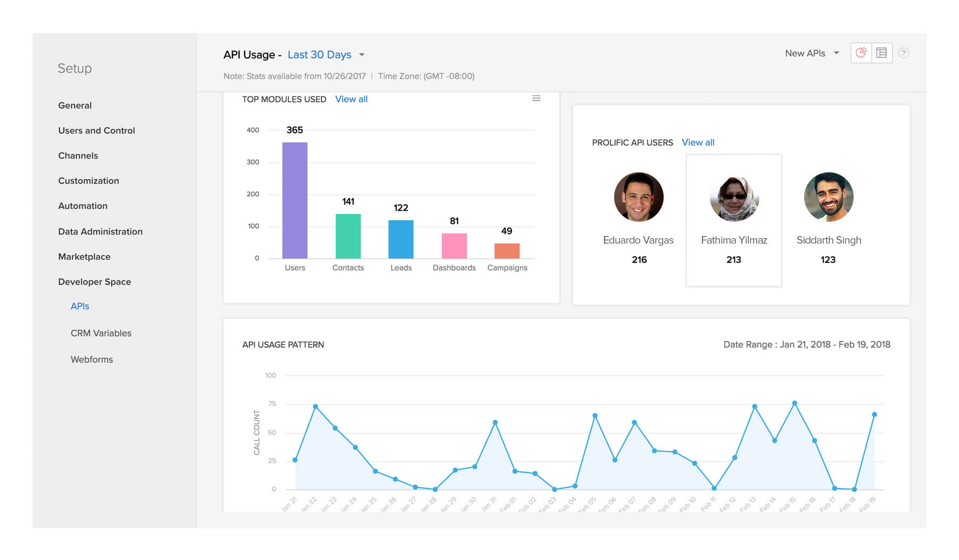Viewport: 959px width, 560px height.
Task: Open Webforms under Developer Space
Action: [92, 360]
